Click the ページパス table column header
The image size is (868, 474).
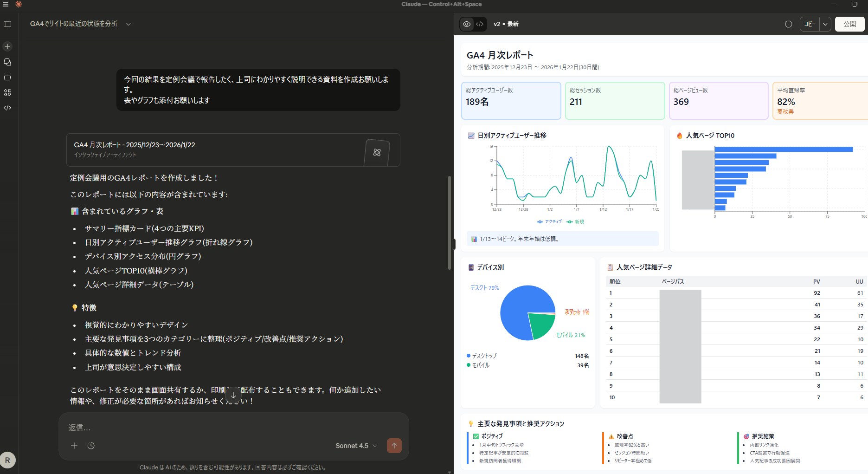pos(673,282)
